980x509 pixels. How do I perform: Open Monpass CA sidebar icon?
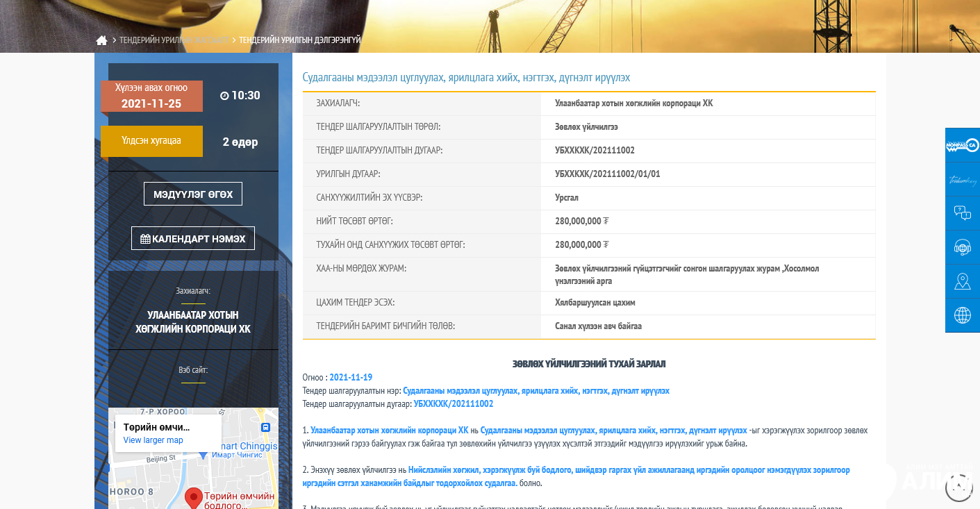tap(963, 145)
